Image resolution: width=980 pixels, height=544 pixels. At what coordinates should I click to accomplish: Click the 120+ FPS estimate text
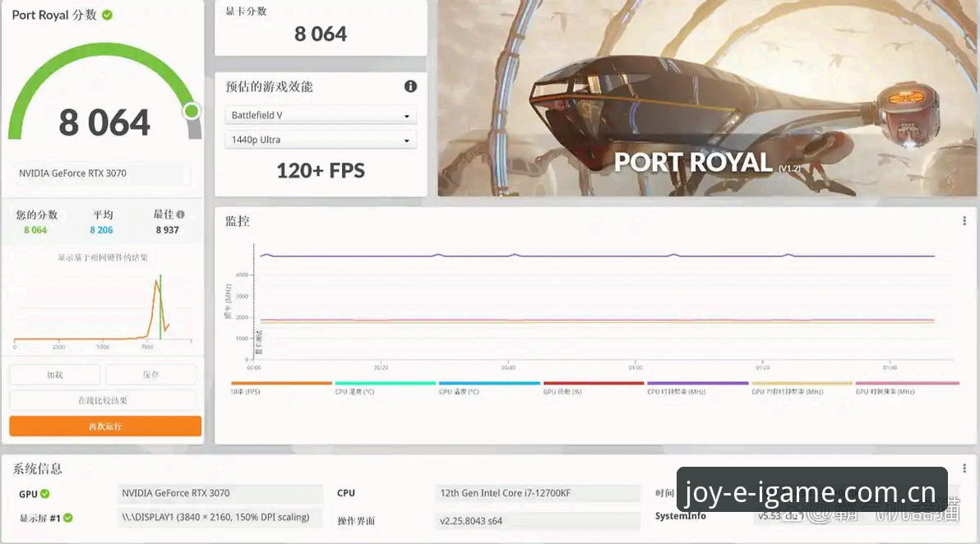[321, 170]
